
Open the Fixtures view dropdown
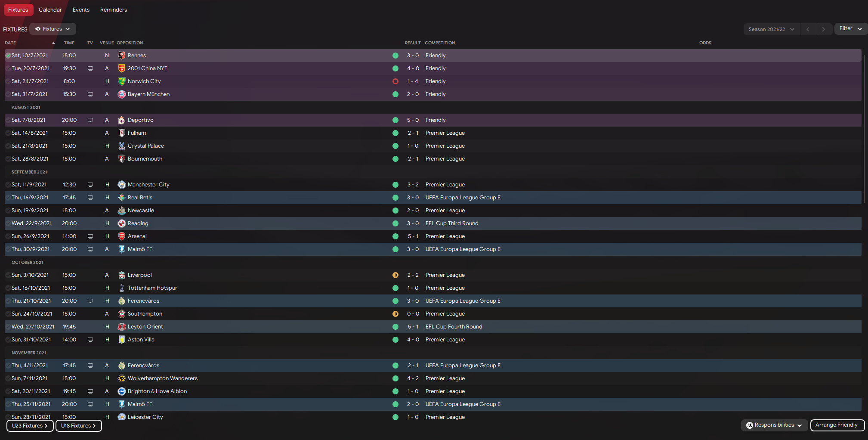(53, 29)
